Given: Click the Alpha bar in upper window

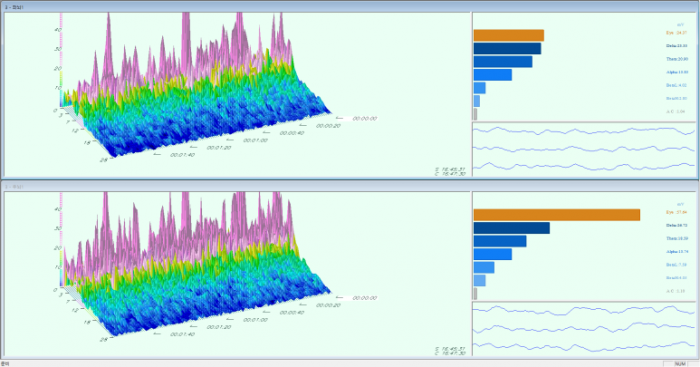Looking at the screenshot, I should pyautogui.click(x=492, y=75).
